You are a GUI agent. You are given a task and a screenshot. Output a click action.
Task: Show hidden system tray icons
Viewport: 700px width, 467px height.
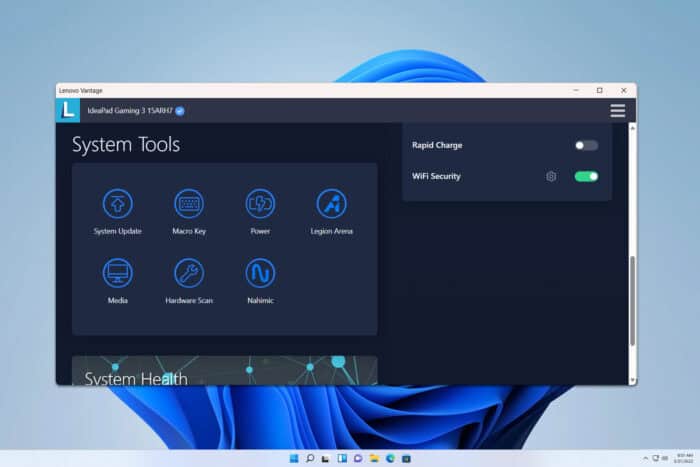(x=645, y=459)
